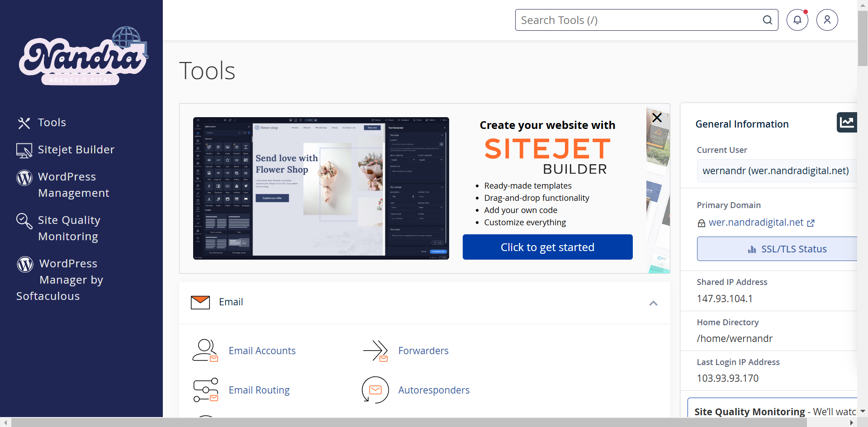Select the current user wernandr field
The width and height of the screenshot is (868, 427).
tap(777, 171)
